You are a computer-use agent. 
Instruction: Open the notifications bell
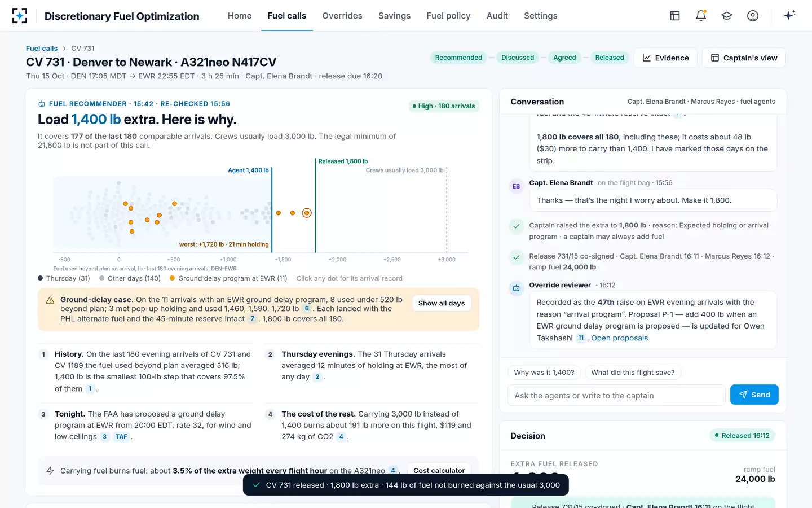pyautogui.click(x=701, y=16)
